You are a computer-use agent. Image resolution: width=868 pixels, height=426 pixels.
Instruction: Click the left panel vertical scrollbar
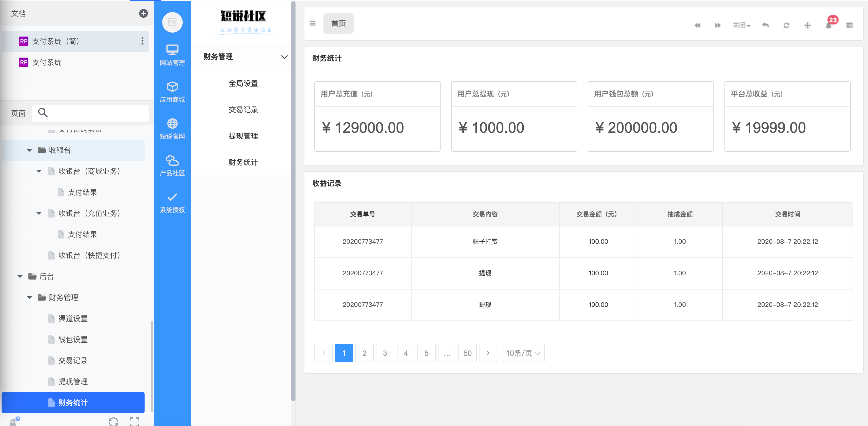click(152, 366)
